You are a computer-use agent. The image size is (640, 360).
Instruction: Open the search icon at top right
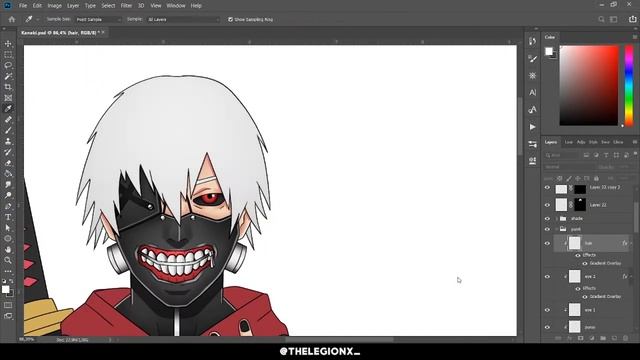(601, 19)
